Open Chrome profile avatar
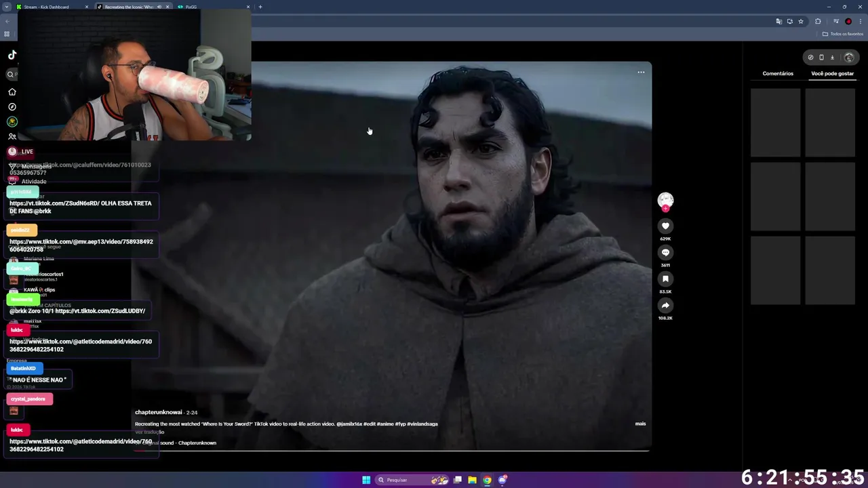This screenshot has width=868, height=488. tap(848, 21)
